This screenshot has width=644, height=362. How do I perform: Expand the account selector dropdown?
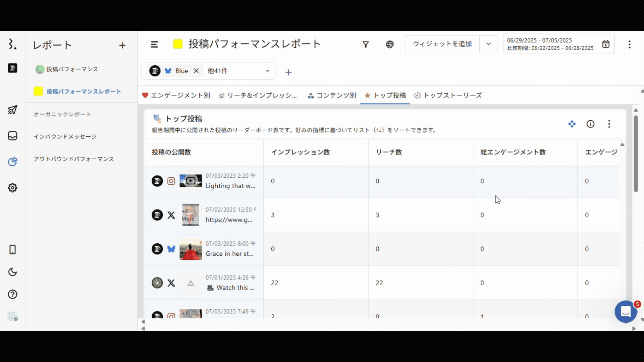[267, 71]
